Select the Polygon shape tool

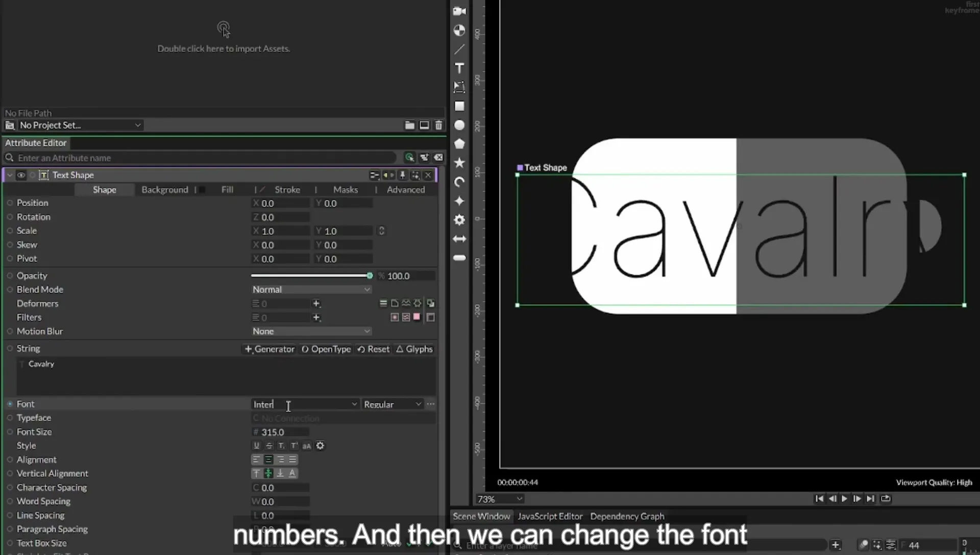[x=459, y=144]
